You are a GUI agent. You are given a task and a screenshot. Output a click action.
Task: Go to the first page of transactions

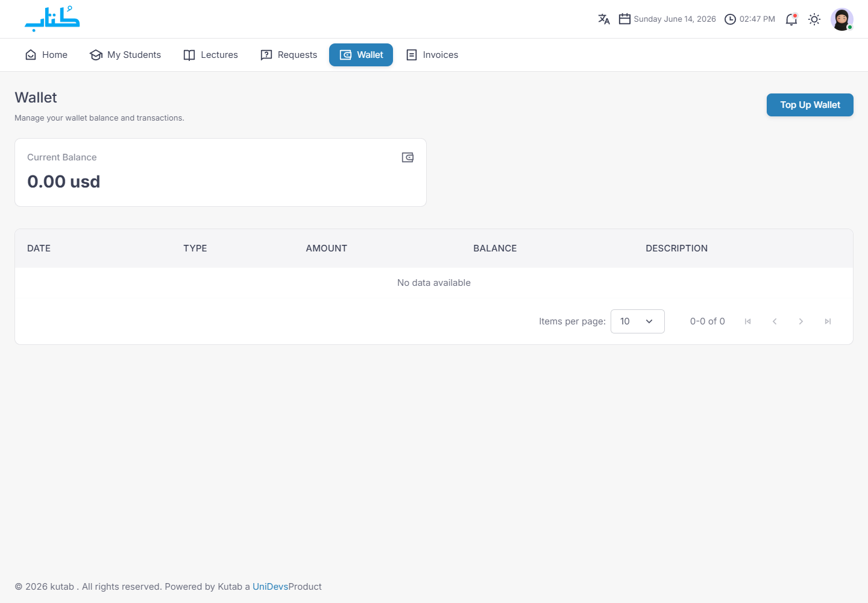click(x=747, y=321)
